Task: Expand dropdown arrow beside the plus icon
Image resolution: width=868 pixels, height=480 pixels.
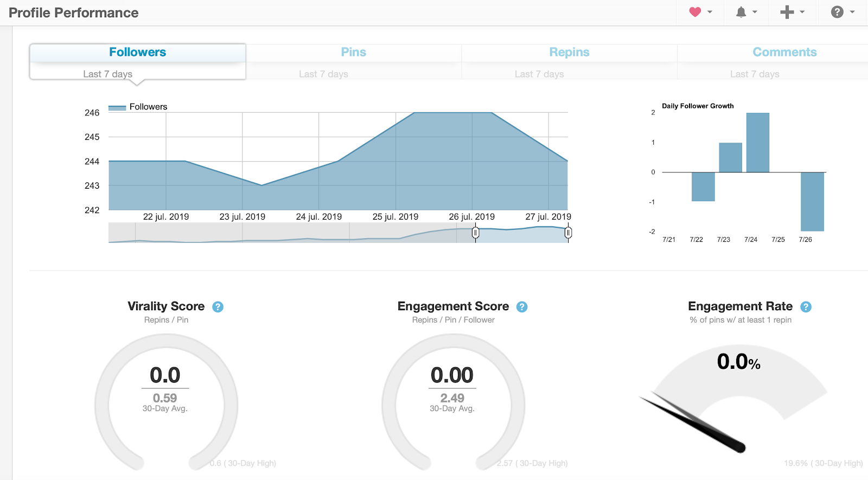Action: pos(802,12)
